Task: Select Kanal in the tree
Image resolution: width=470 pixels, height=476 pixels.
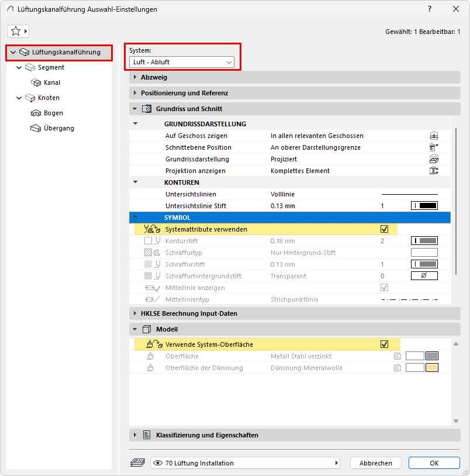Action: pos(52,82)
